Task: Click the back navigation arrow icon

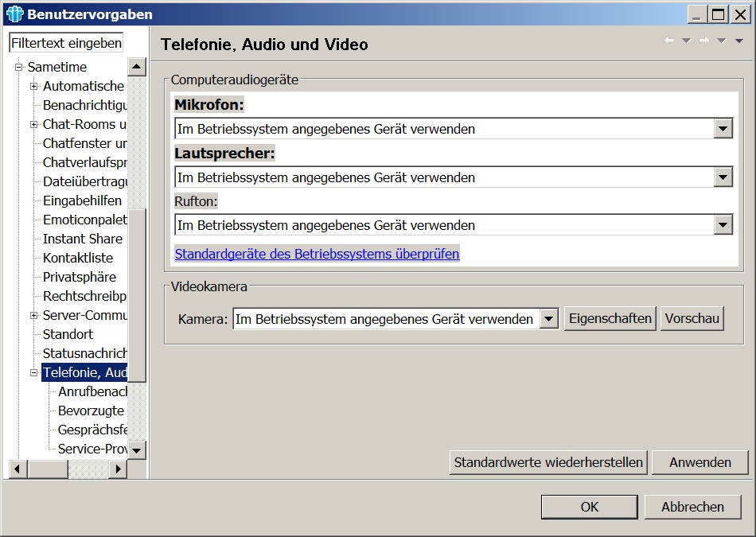Action: [x=669, y=41]
